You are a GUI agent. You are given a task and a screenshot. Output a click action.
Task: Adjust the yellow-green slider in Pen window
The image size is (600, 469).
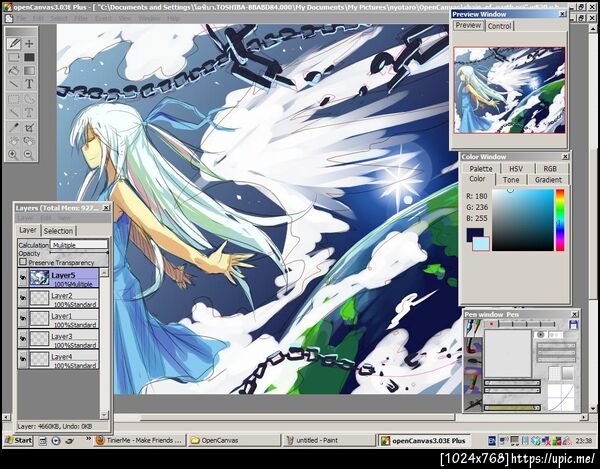point(512,408)
